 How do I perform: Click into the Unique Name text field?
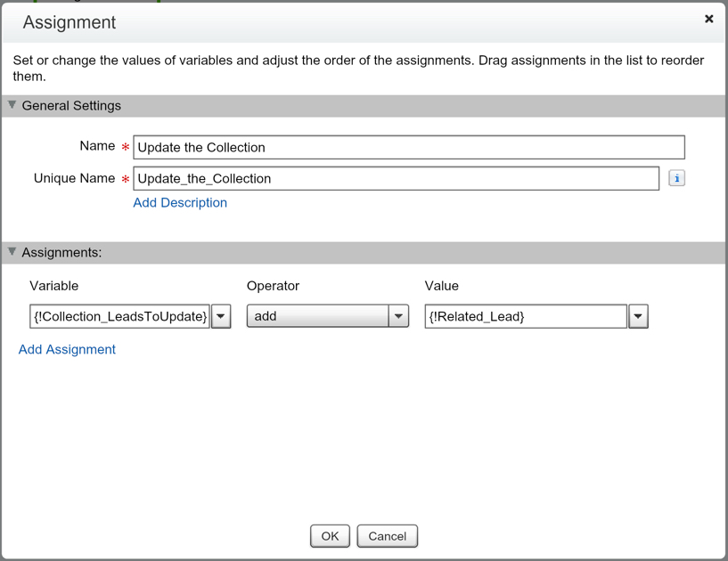tap(396, 178)
